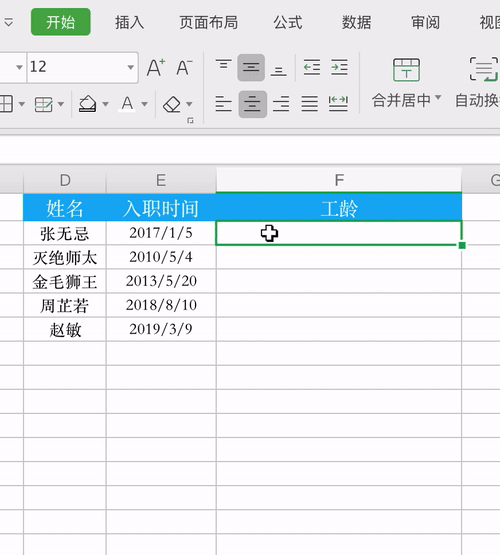Select the date cell 2018/8/10

[x=161, y=305]
